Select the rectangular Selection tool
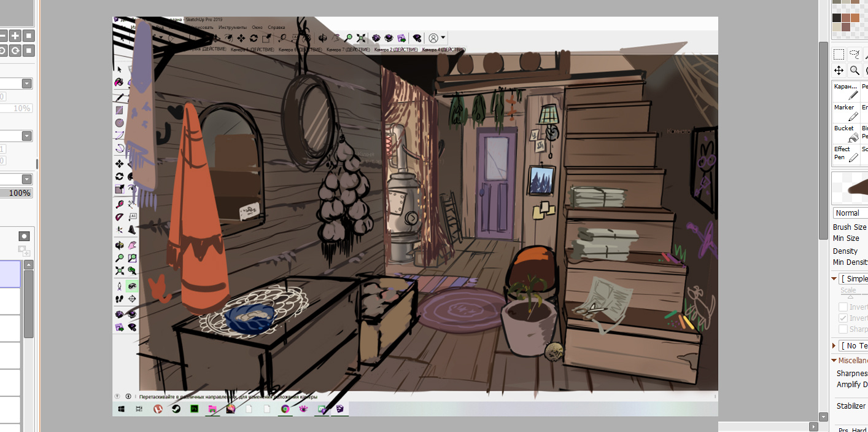 point(839,55)
